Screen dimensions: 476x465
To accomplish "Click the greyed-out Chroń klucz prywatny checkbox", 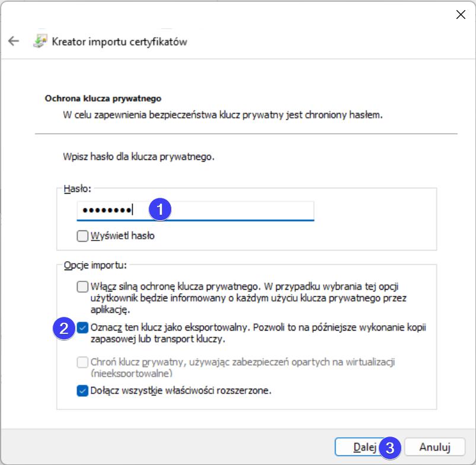I will click(x=83, y=362).
